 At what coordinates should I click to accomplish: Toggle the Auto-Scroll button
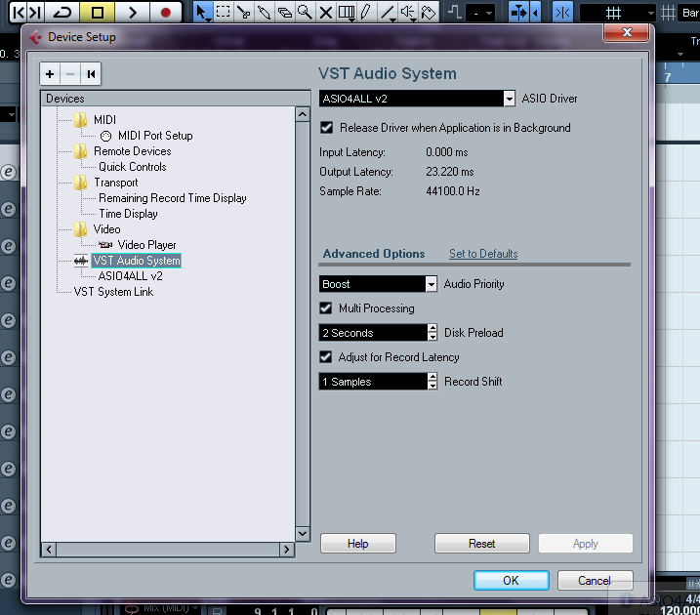[x=518, y=13]
